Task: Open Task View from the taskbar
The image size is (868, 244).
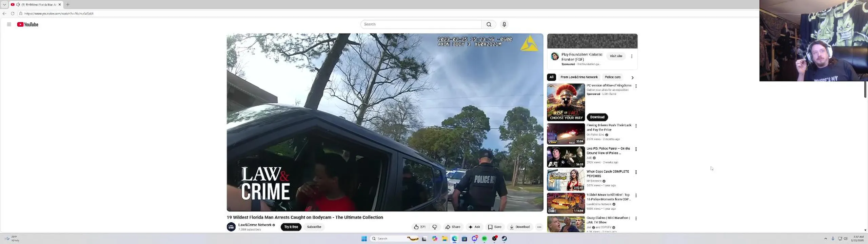Action: click(424, 239)
